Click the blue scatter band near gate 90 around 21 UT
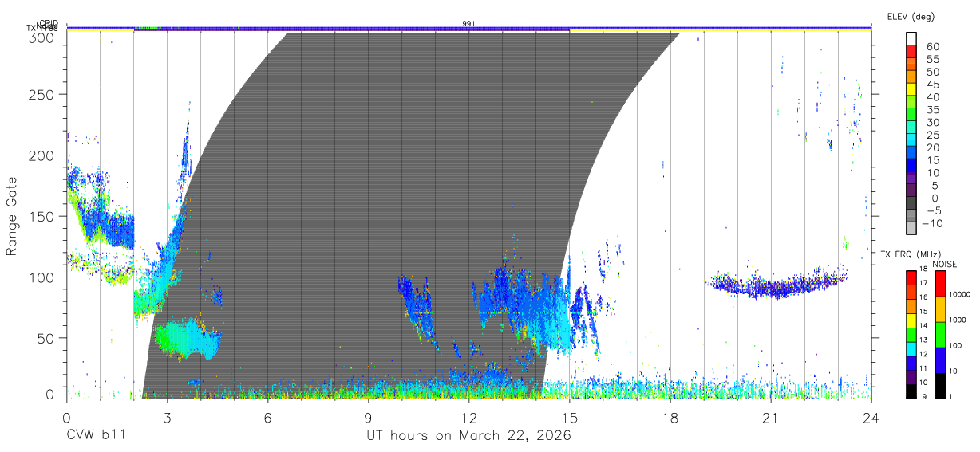Image resolution: width=980 pixels, height=452 pixels. tap(776, 285)
